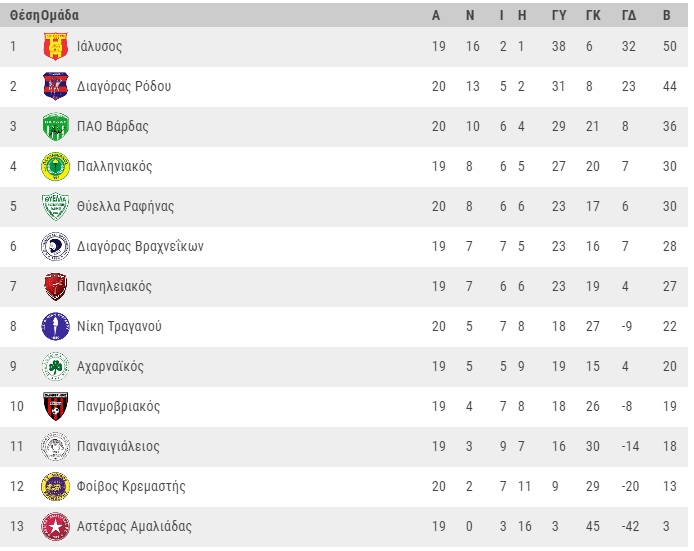Click the Θέση position column header
The height and width of the screenshot is (551, 694).
(23, 16)
